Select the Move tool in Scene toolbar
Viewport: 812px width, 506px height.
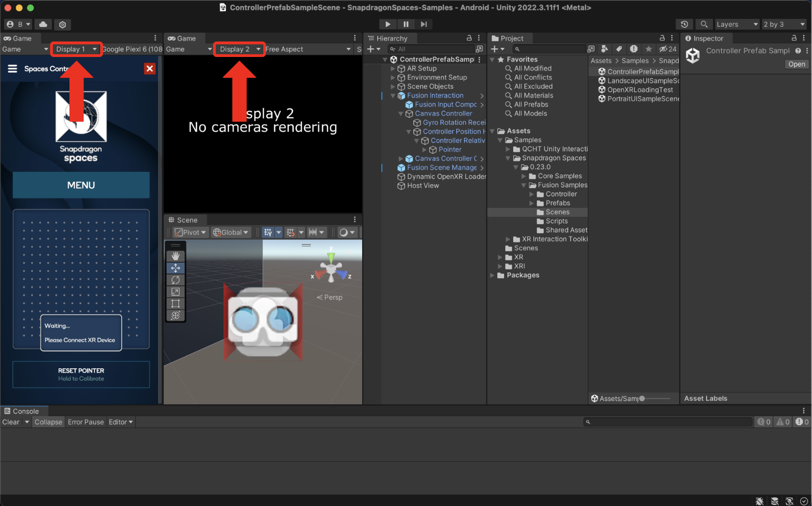175,268
